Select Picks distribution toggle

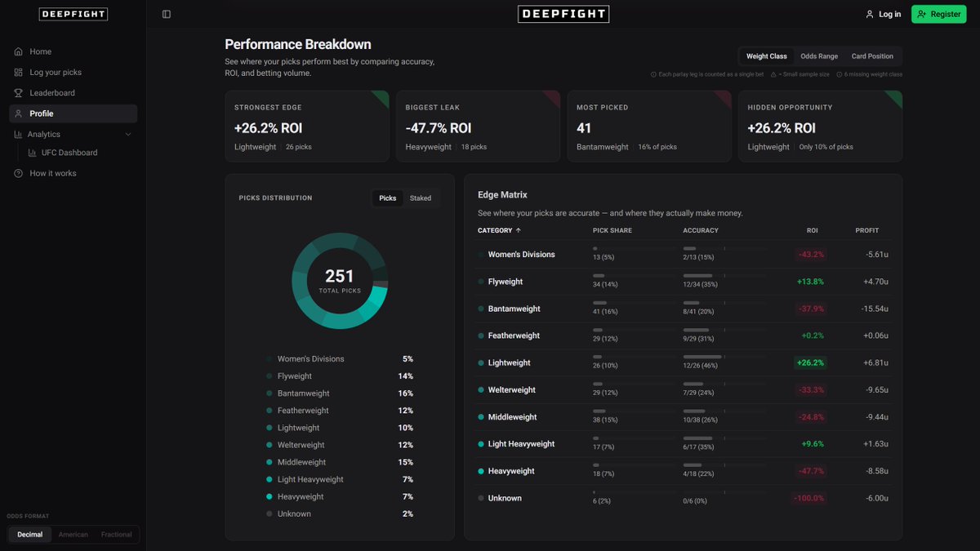(388, 198)
